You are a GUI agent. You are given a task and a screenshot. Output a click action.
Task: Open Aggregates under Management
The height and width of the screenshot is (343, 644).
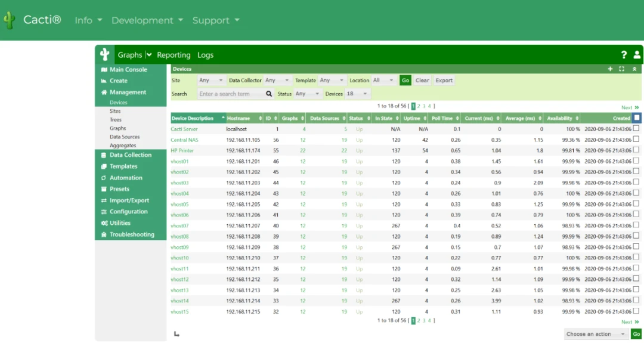122,146
